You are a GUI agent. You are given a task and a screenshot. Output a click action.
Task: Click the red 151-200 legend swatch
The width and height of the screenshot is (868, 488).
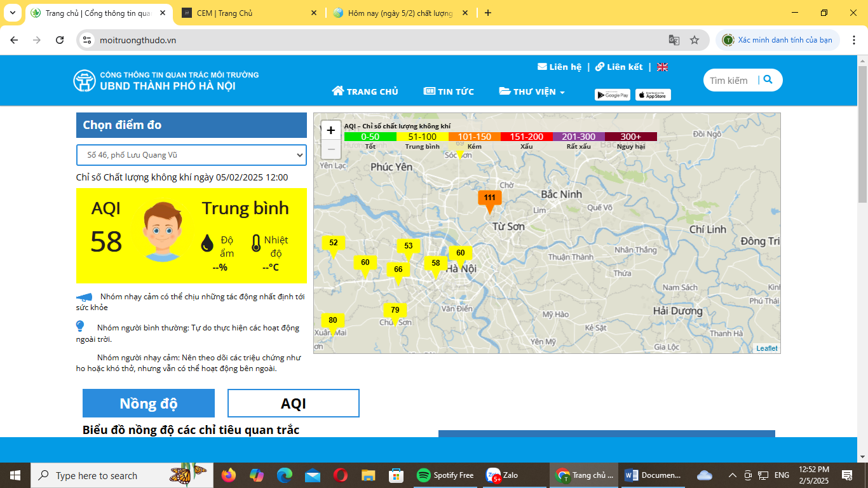526,137
